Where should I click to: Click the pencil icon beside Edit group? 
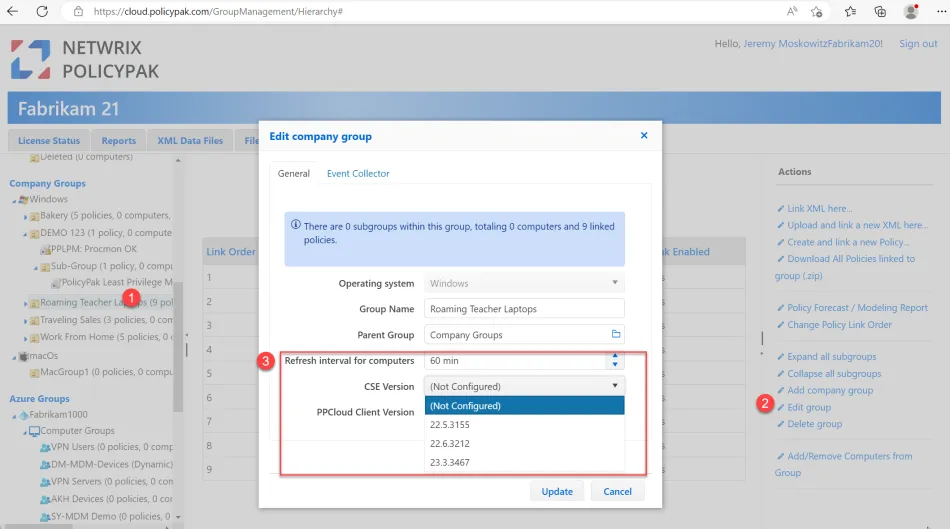[781, 407]
